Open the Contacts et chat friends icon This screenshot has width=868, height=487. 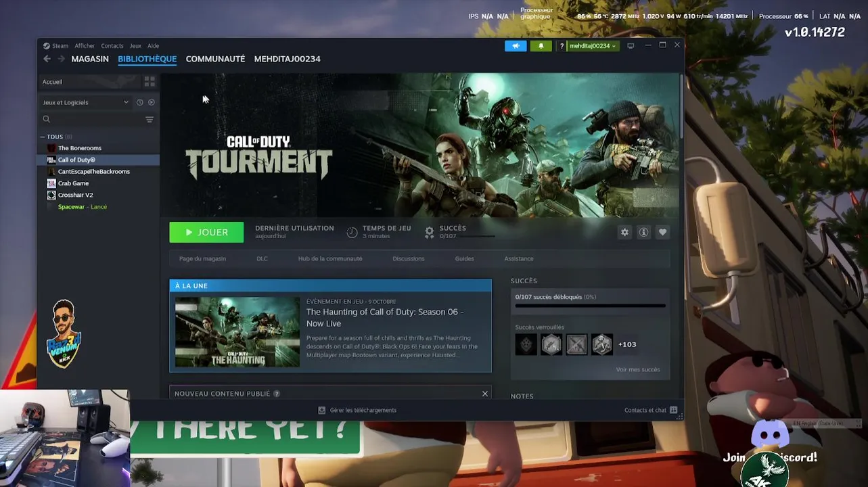point(673,410)
